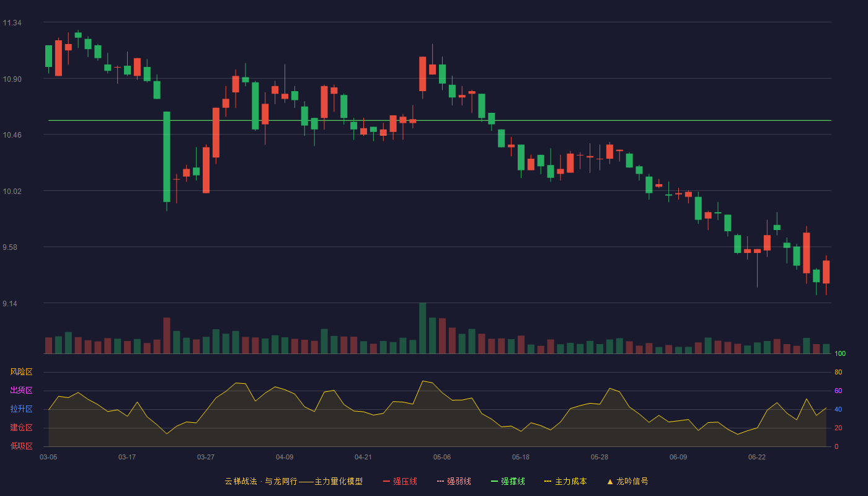Click the 11.34 price axis label
This screenshot has width=868, height=496.
coord(12,23)
